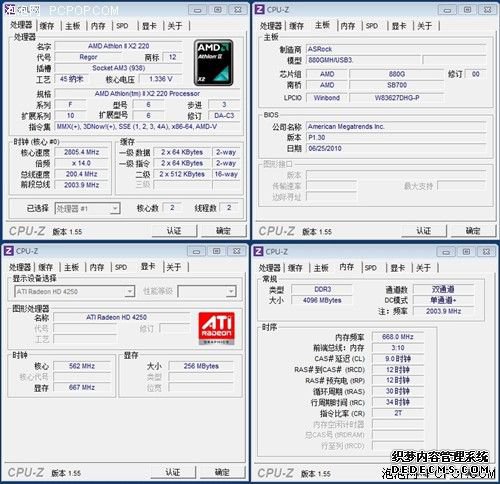Screen dimensions: 500x484
Task: Open the SPD tab in the processor window
Action: tap(122, 26)
